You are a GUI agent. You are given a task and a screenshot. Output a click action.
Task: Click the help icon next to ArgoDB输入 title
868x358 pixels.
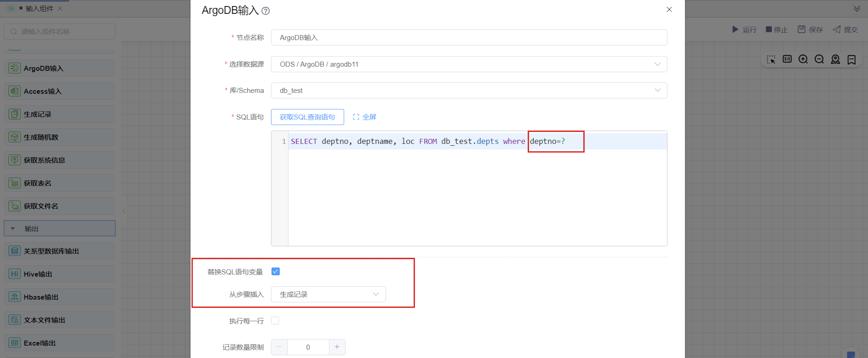click(x=266, y=11)
